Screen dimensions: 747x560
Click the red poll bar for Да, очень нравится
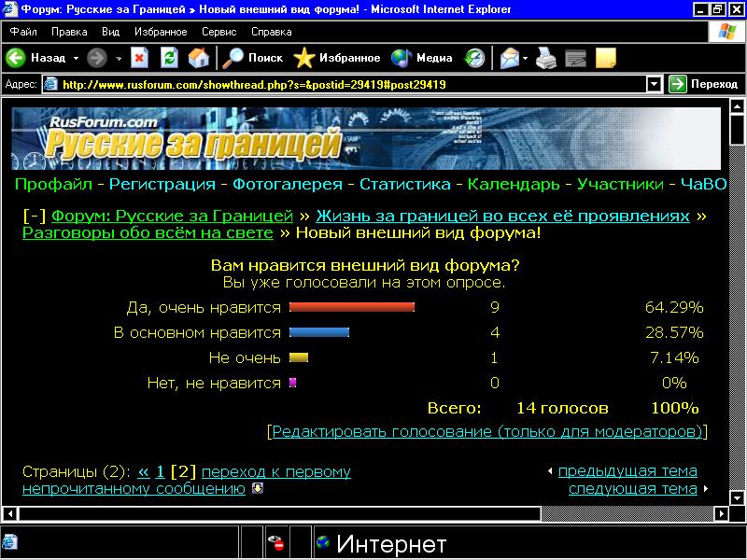(352, 307)
